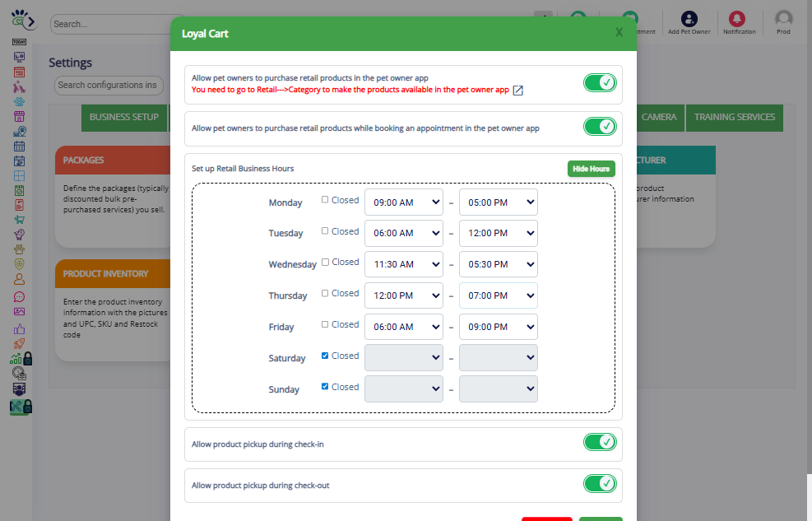Open the purple cart with clock sidebar icon

[x=19, y=234]
